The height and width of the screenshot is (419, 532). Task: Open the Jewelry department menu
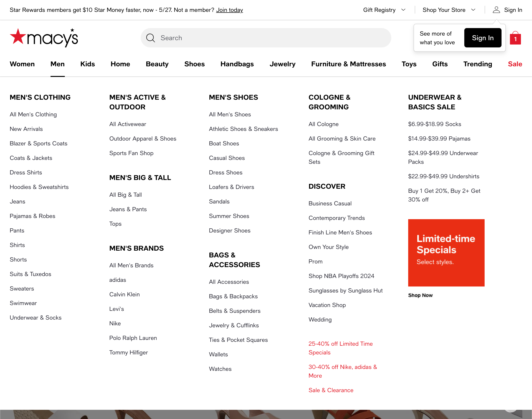pyautogui.click(x=282, y=64)
